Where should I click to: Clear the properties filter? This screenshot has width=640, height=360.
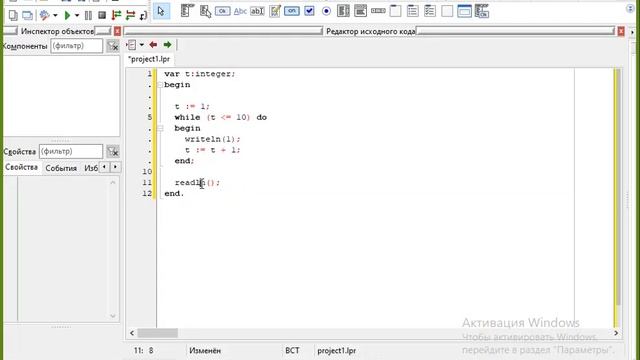(x=112, y=151)
